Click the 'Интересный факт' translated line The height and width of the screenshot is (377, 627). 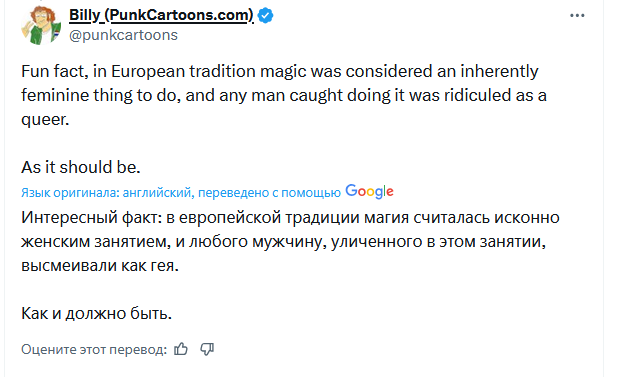click(x=290, y=218)
